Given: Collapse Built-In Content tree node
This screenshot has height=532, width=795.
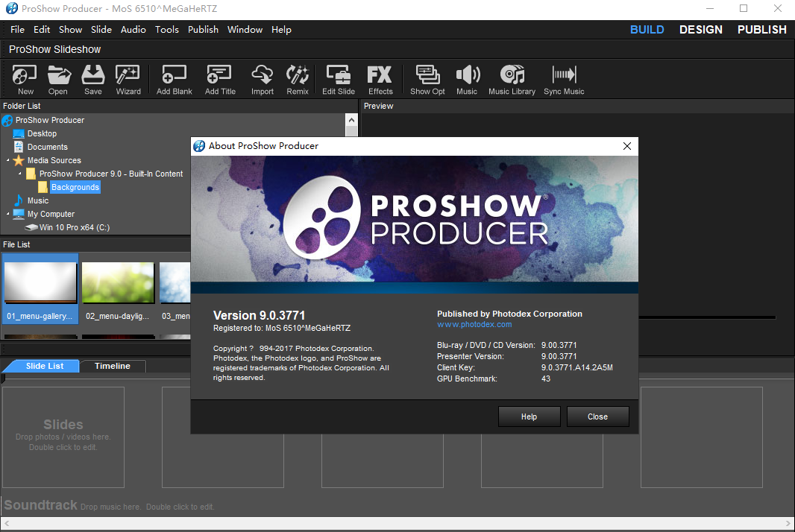Looking at the screenshot, I should 20,174.
